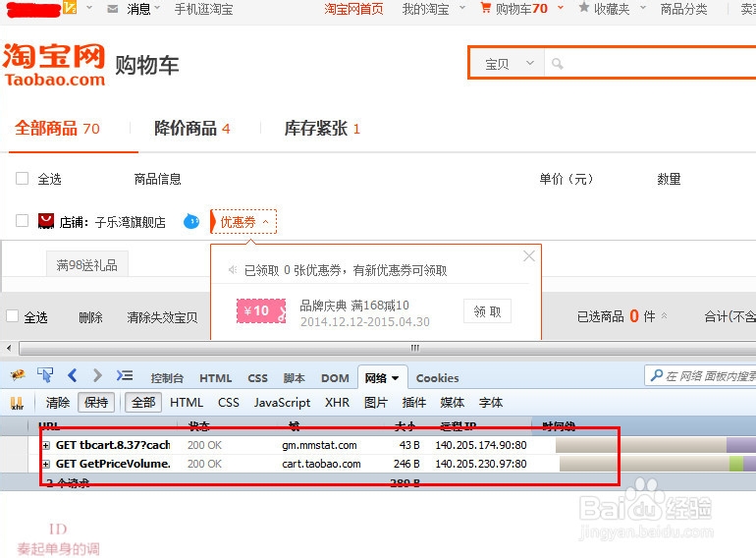Screen dimensions: 756x558
Task: Click the XHR break pause icon
Action: point(17,403)
